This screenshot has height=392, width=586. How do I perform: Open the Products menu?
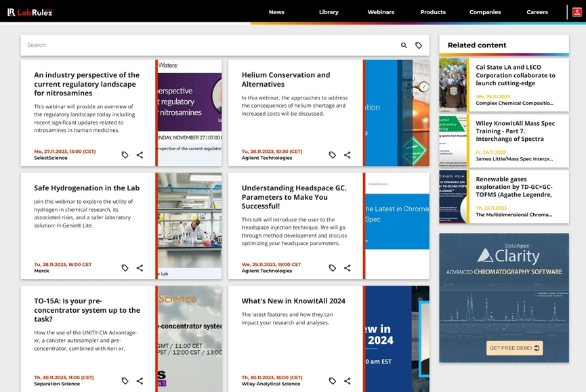pyautogui.click(x=433, y=12)
